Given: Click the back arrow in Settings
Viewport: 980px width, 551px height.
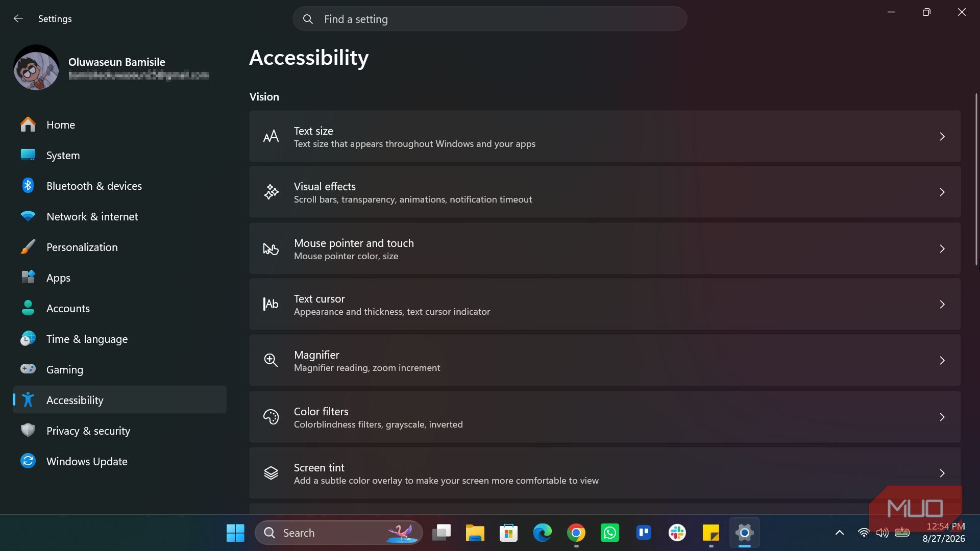Looking at the screenshot, I should pos(18,19).
